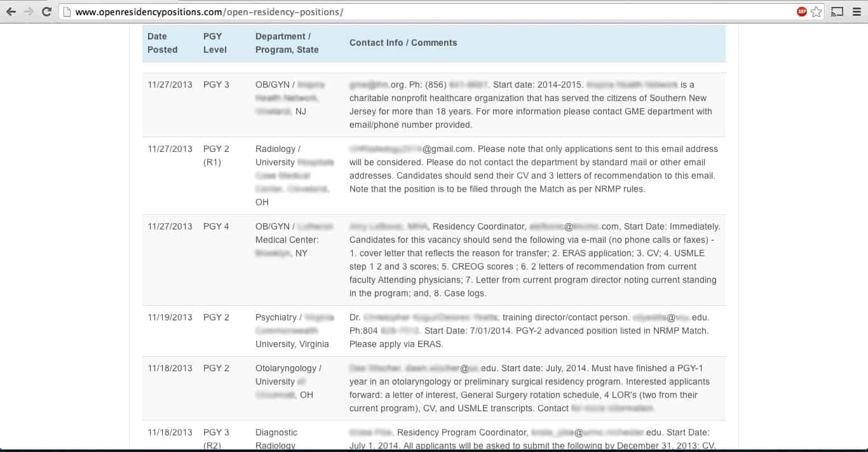Click the PGY 2 (R1) level cell

(x=217, y=156)
